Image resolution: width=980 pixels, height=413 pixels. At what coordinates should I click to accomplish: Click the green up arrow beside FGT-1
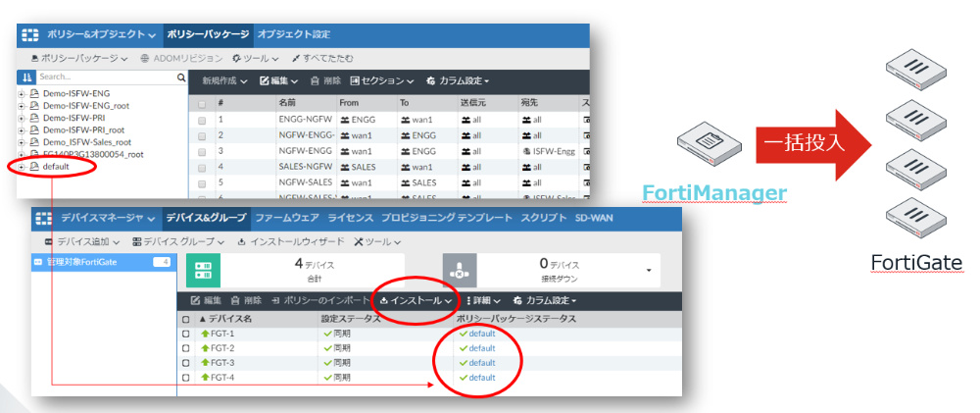pyautogui.click(x=205, y=334)
